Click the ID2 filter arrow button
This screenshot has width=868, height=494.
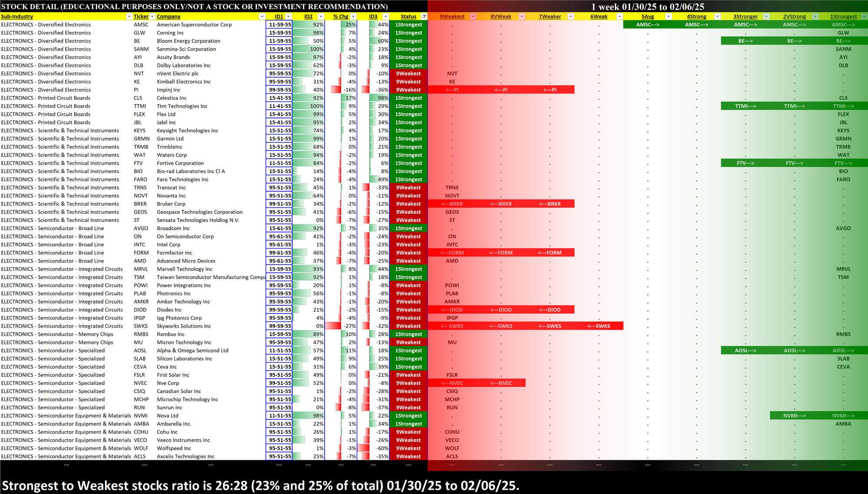click(x=321, y=16)
